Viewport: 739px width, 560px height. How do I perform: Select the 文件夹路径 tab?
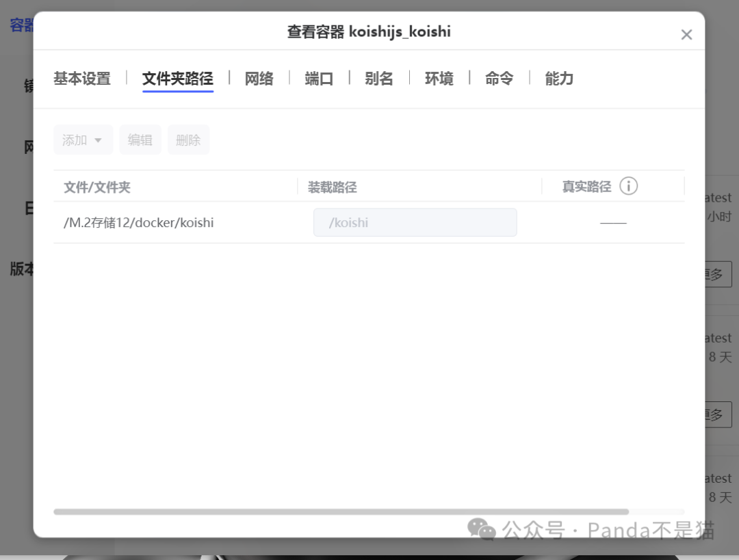click(x=178, y=78)
